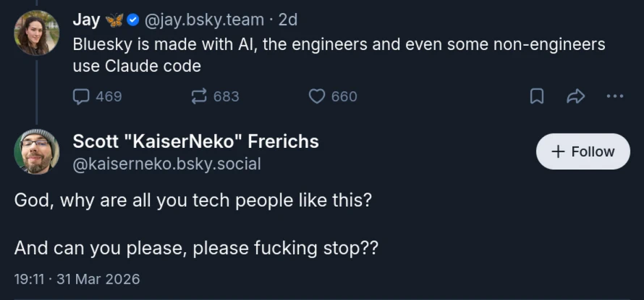The image size is (644, 300).
Task: Open the reply icon on Jay's post
Action: pyautogui.click(x=81, y=96)
